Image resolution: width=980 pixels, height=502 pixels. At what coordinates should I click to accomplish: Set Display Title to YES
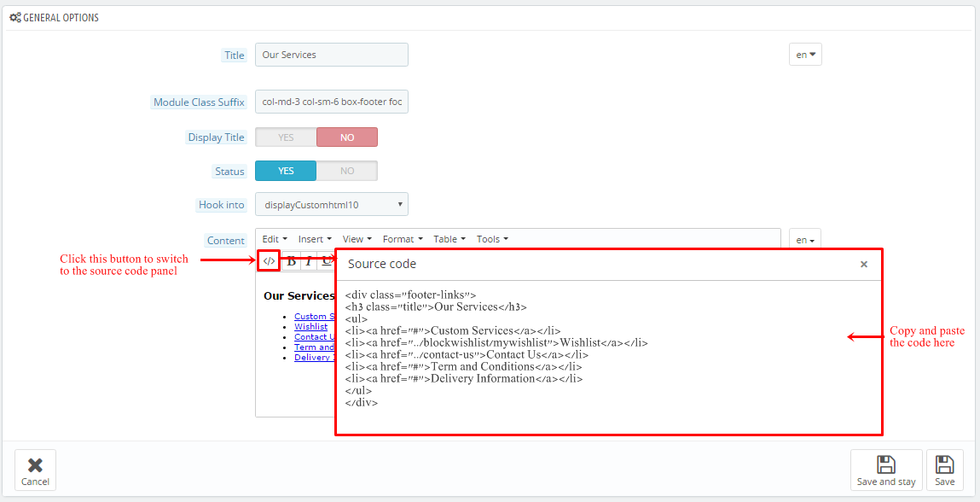286,137
